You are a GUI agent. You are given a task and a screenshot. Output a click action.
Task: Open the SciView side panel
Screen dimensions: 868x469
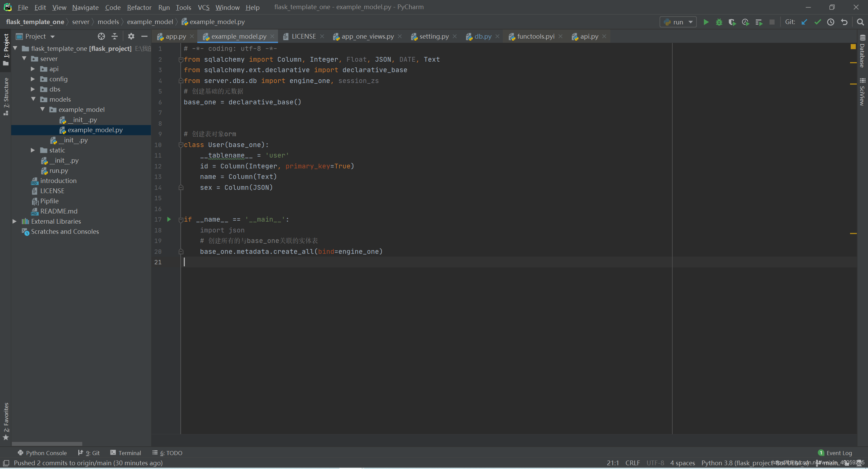click(x=863, y=92)
